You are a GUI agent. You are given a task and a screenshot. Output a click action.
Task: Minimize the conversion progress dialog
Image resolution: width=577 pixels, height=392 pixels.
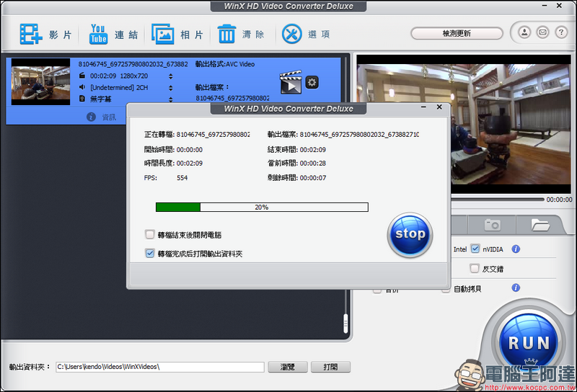tap(423, 107)
